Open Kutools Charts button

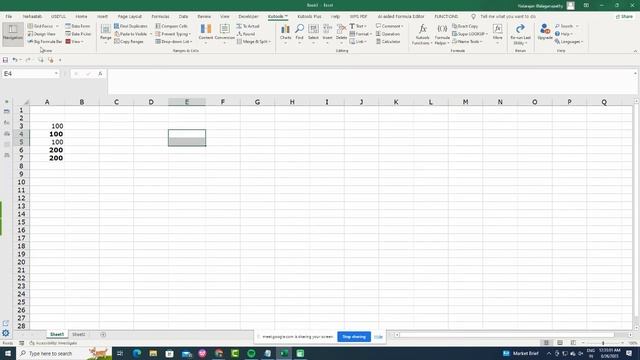[285, 33]
